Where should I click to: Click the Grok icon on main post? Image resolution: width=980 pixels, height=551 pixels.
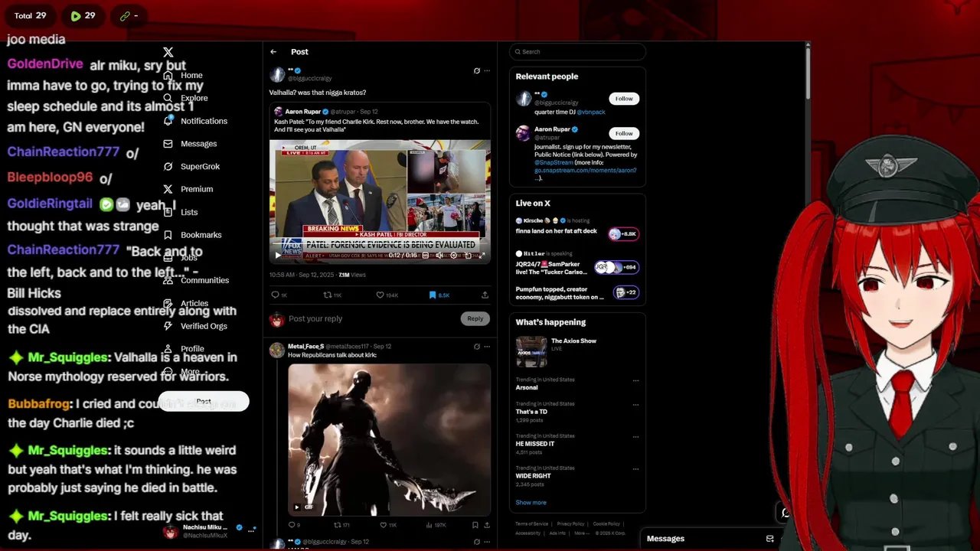tap(476, 71)
